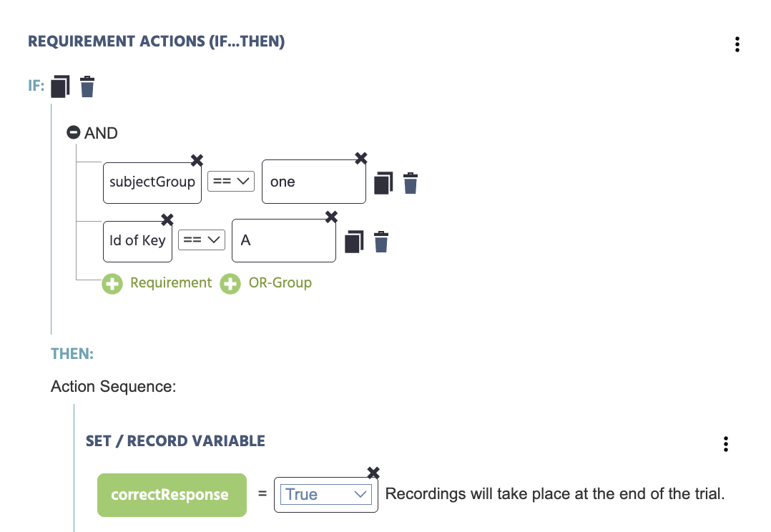This screenshot has height=532, width=771.
Task: Delete the subjectGroup requirement row
Action: click(x=411, y=182)
